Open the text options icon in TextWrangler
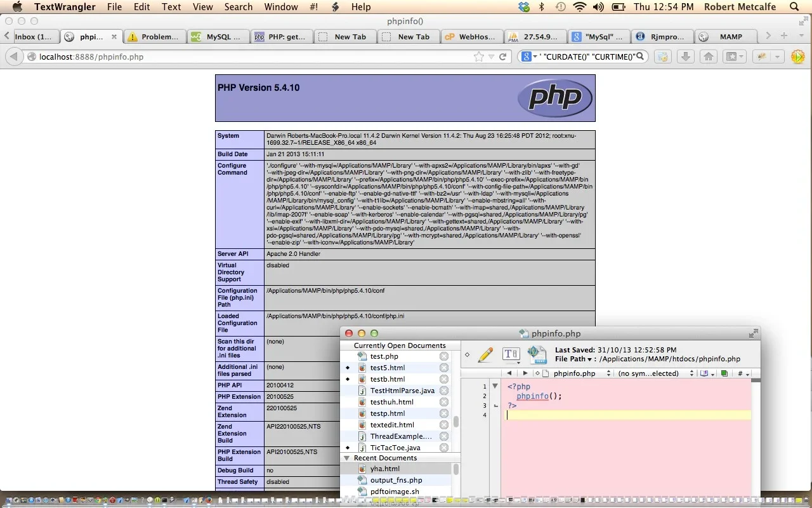The height and width of the screenshot is (508, 812). [x=511, y=354]
